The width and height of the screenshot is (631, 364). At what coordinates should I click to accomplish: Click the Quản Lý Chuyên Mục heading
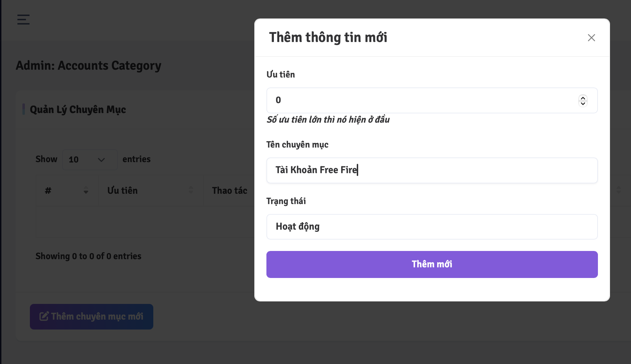[78, 109]
